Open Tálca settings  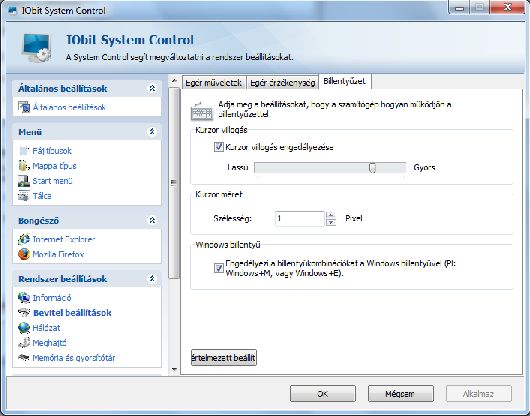pyautogui.click(x=42, y=196)
